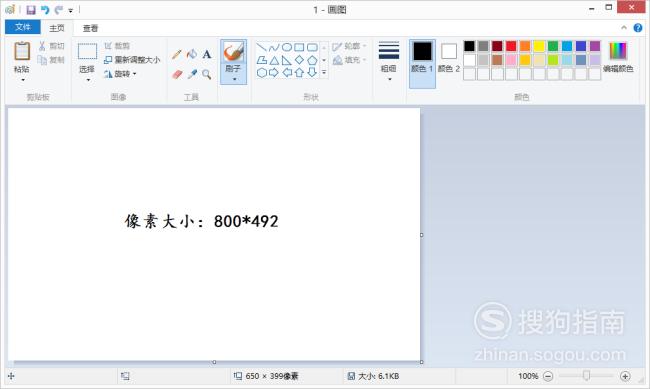
Task: Select the Eraser tool
Action: [x=177, y=75]
